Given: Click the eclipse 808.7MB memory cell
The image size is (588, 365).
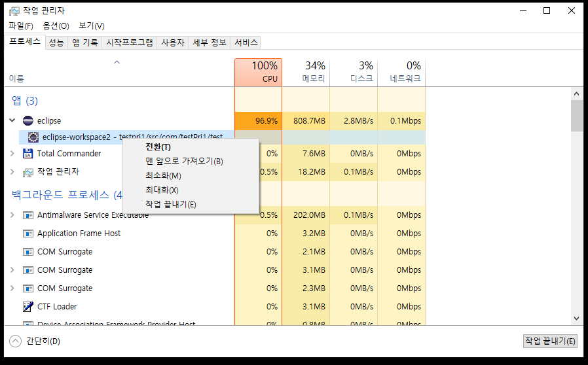Looking at the screenshot, I should pyautogui.click(x=306, y=120).
